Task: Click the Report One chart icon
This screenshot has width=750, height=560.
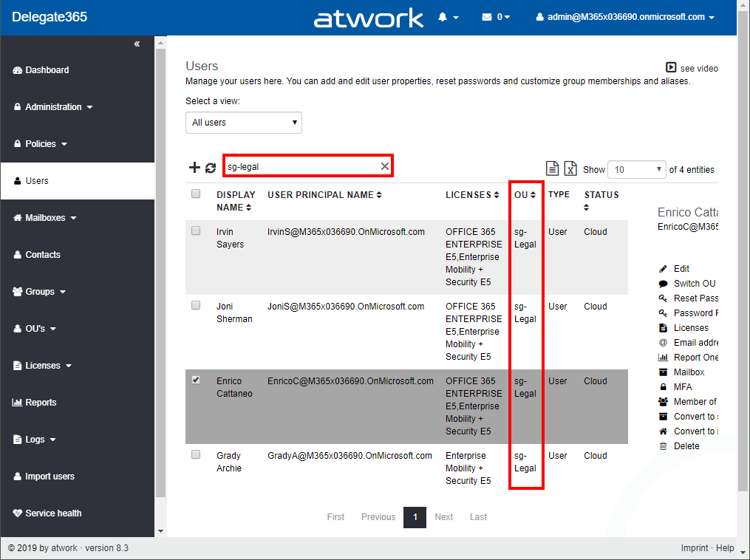Action: (x=663, y=358)
